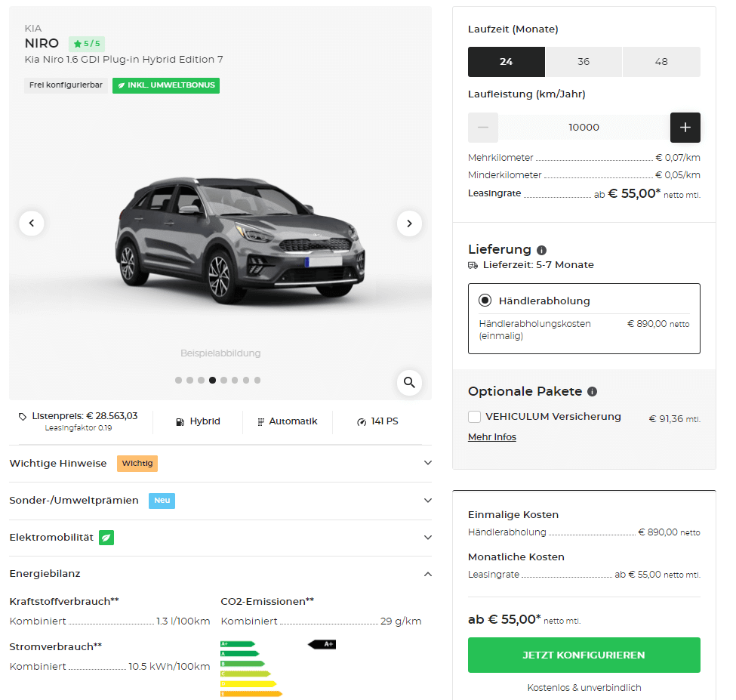Open the Mehr Infos link
The height and width of the screenshot is (700, 736).
point(492,437)
